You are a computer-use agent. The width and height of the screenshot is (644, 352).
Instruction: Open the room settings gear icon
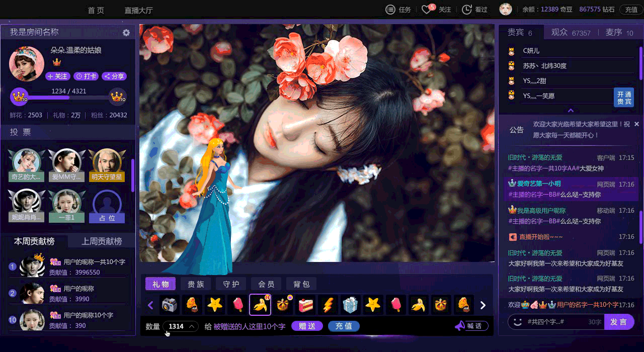click(126, 33)
